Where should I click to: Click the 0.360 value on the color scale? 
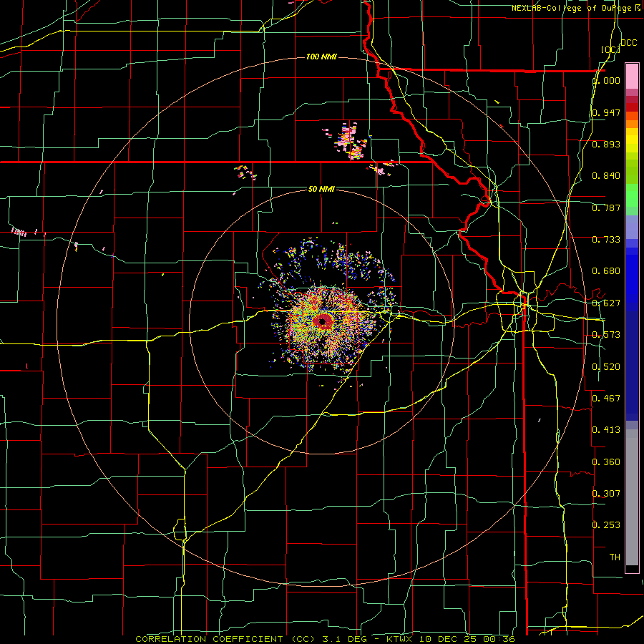pos(606,462)
